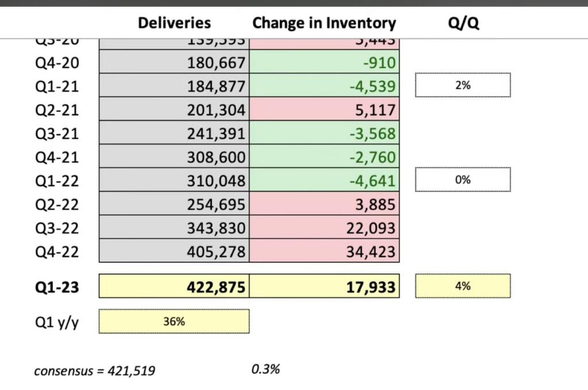Click the Change in Inventory header
The image size is (588, 390).
point(324,23)
